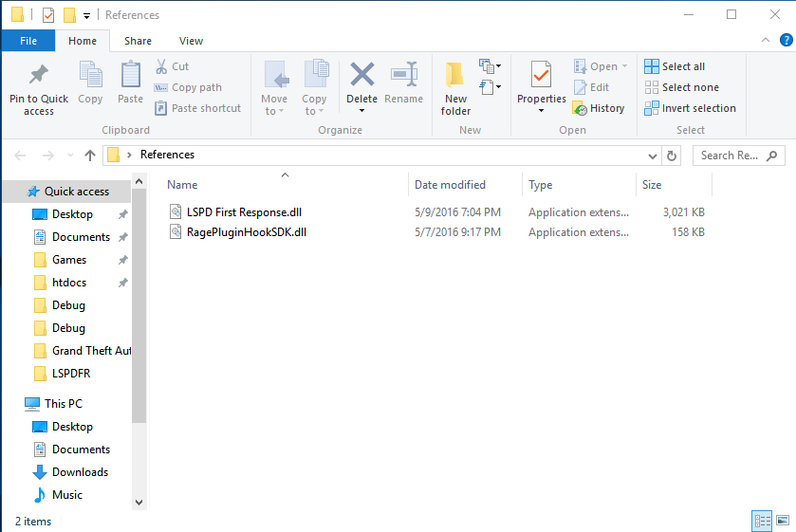Expand address bar history dropdown
The width and height of the screenshot is (796, 532).
[653, 156]
